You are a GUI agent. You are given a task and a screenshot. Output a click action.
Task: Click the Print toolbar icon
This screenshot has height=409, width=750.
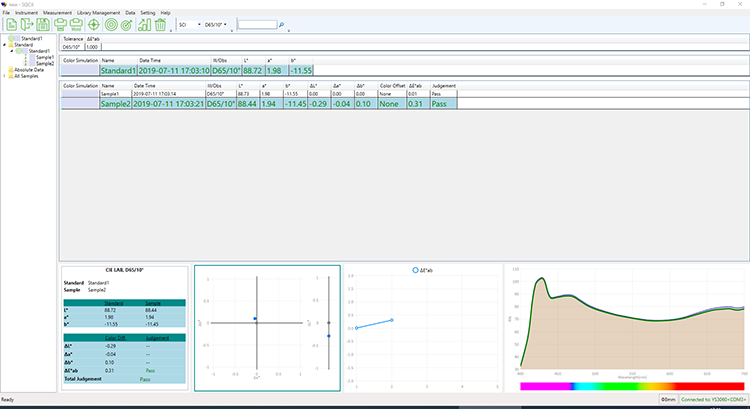click(x=59, y=24)
